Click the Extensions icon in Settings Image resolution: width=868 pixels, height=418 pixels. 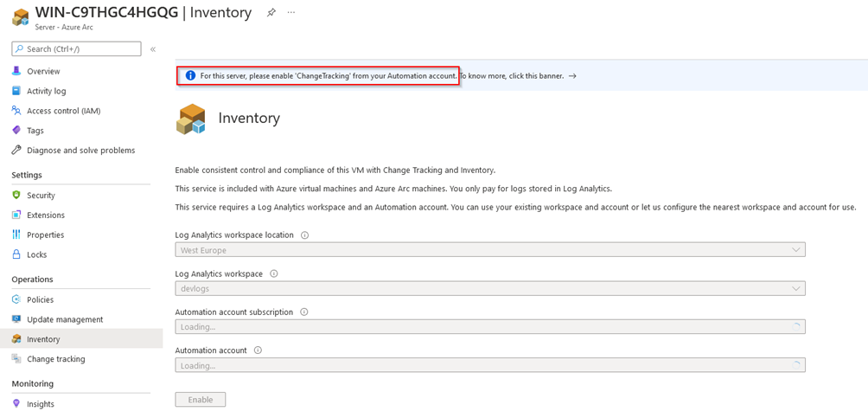click(x=16, y=215)
